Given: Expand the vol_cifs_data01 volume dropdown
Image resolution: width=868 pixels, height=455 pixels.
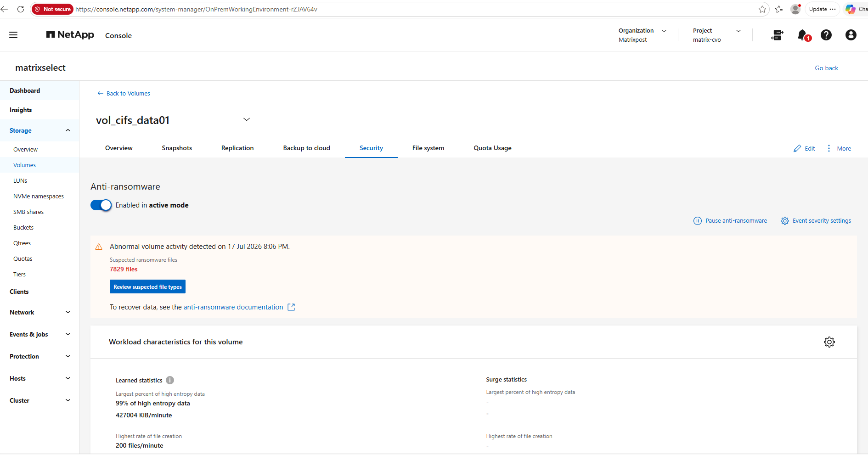Looking at the screenshot, I should (x=247, y=119).
